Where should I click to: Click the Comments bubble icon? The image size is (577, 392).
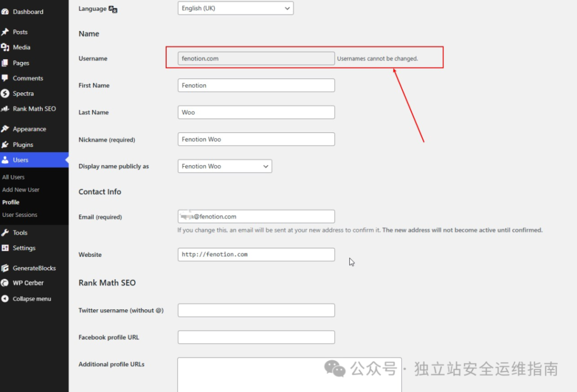coord(5,78)
